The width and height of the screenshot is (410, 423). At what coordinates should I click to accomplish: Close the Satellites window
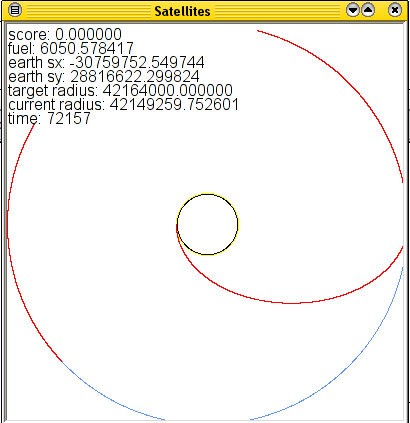[x=395, y=10]
